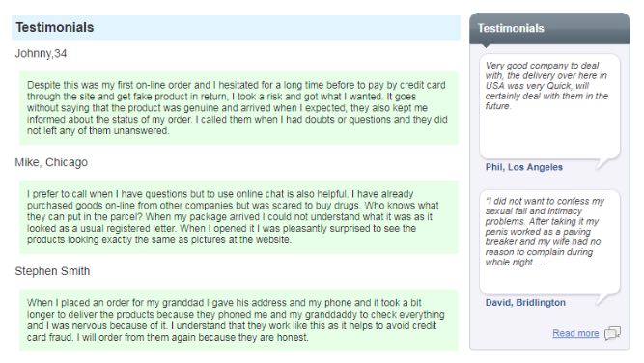Click the main Testimonials heading bar
The height and width of the screenshot is (363, 644).
(x=236, y=27)
